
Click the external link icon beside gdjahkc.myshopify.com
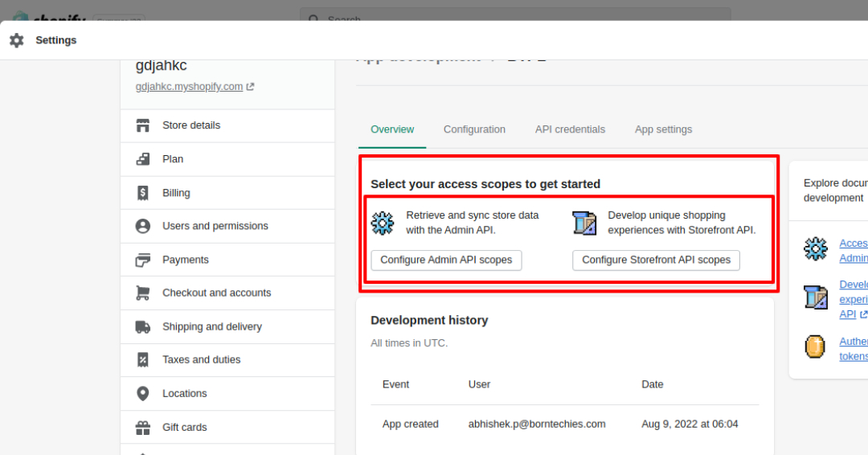click(250, 87)
